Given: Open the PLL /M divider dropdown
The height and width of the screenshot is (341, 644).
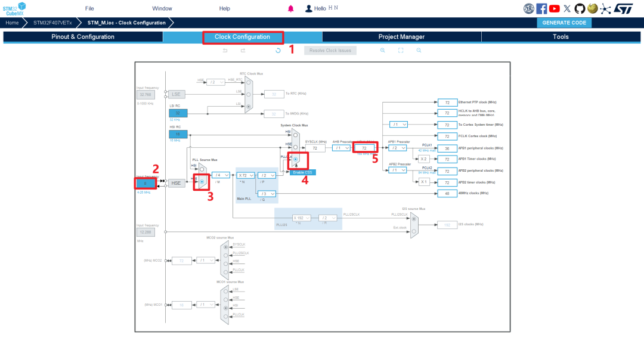Looking at the screenshot, I should coord(221,175).
